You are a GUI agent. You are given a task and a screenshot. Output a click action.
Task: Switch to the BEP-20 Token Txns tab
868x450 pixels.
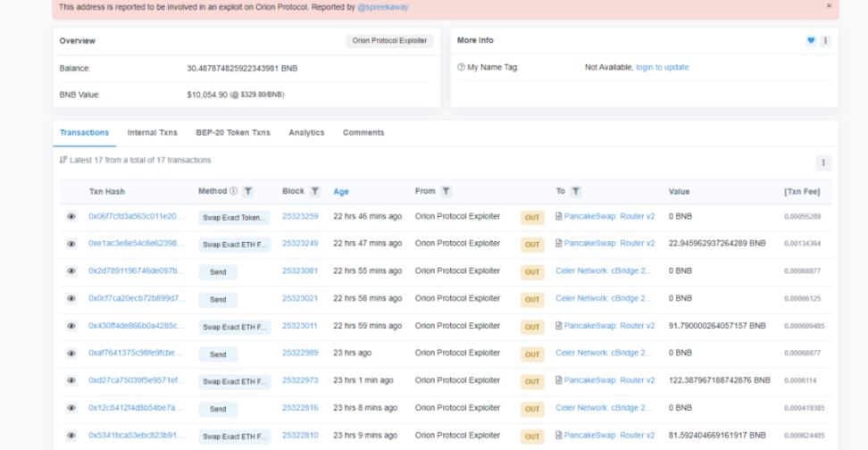point(232,133)
